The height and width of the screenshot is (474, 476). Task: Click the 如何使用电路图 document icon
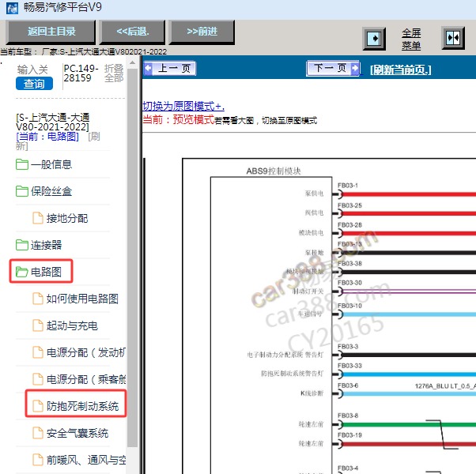pyautogui.click(x=38, y=299)
